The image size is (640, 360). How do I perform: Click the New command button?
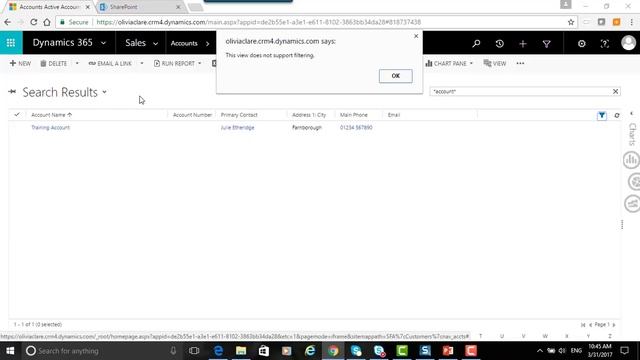[20, 63]
